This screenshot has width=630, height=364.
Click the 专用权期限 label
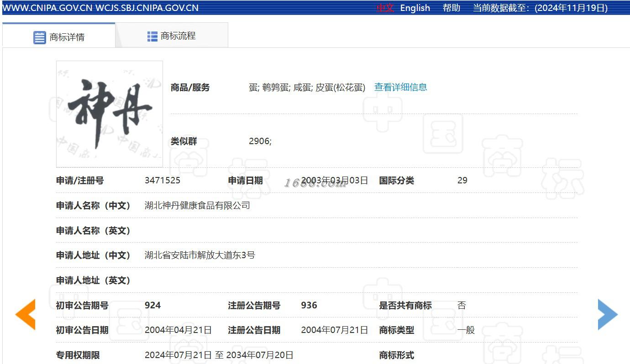[78, 355]
